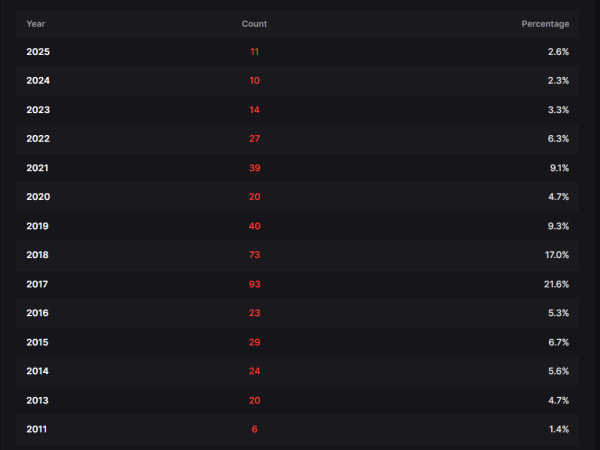Click the 9.3% percentage for 2019
This screenshot has width=600, height=450.
tap(558, 226)
